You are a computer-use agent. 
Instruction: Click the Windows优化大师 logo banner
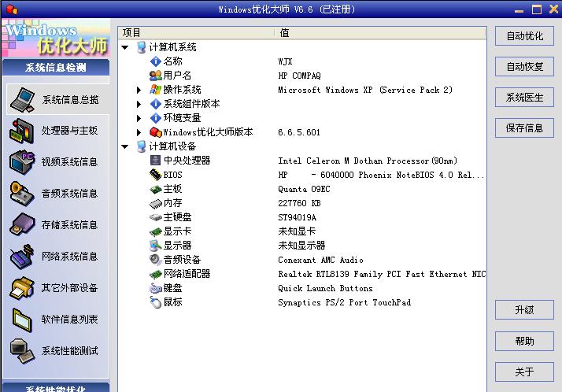56,39
